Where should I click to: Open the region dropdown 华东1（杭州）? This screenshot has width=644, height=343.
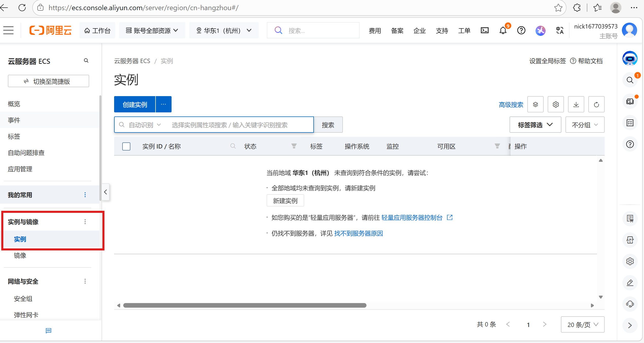click(224, 31)
